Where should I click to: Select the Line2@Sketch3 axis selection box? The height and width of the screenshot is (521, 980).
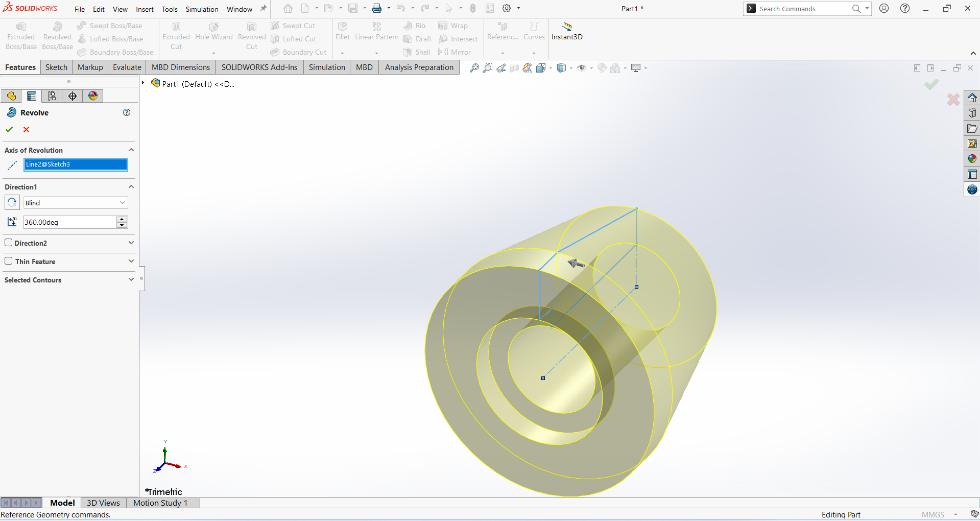coord(76,164)
